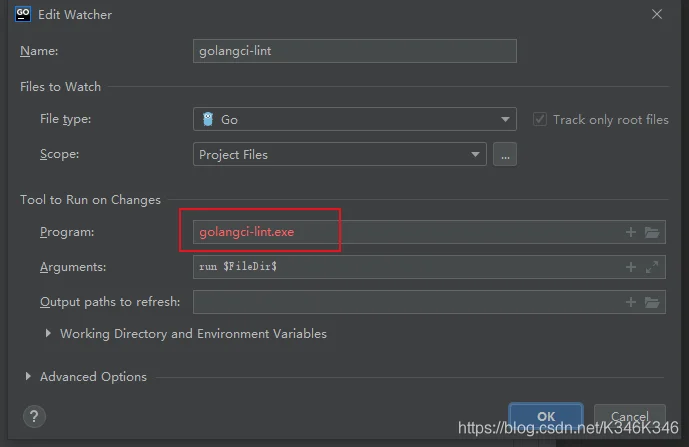Confirm with the OK button
Screen dimensions: 689x447
546,416
